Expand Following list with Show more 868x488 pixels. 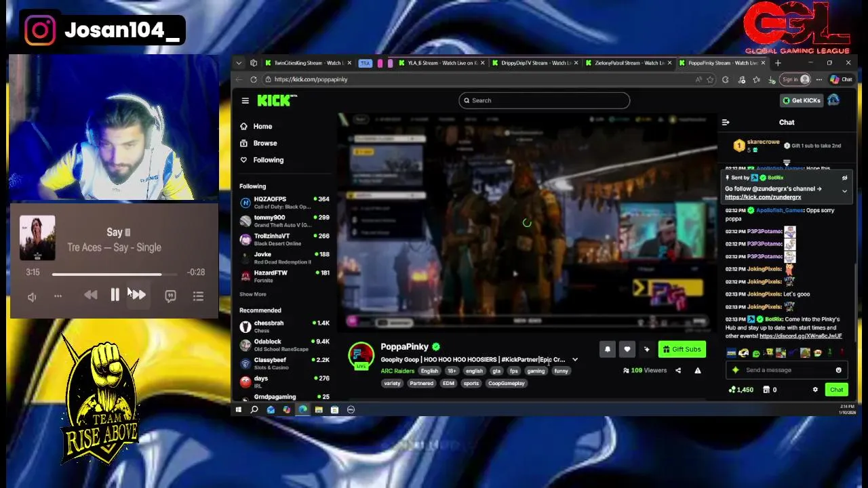[252, 294]
